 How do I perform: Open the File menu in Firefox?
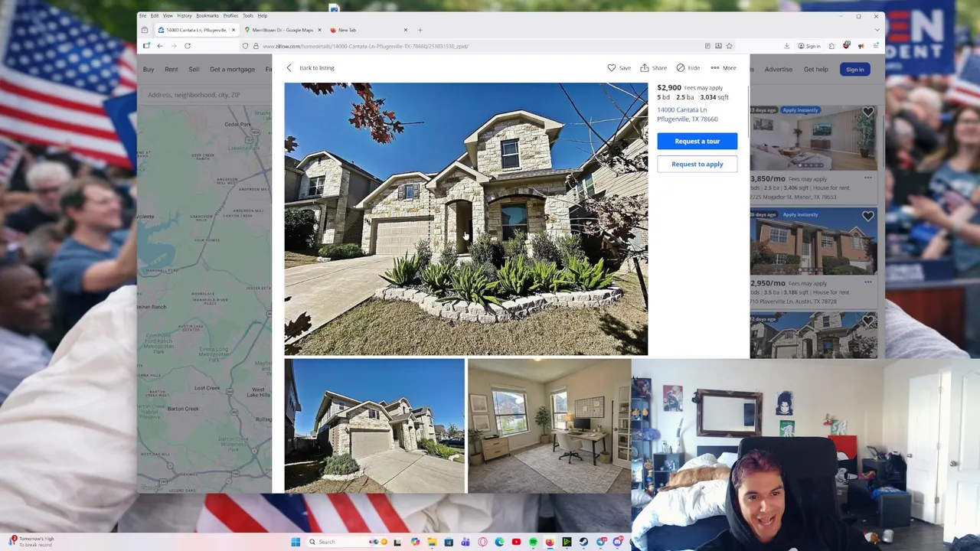(x=142, y=16)
